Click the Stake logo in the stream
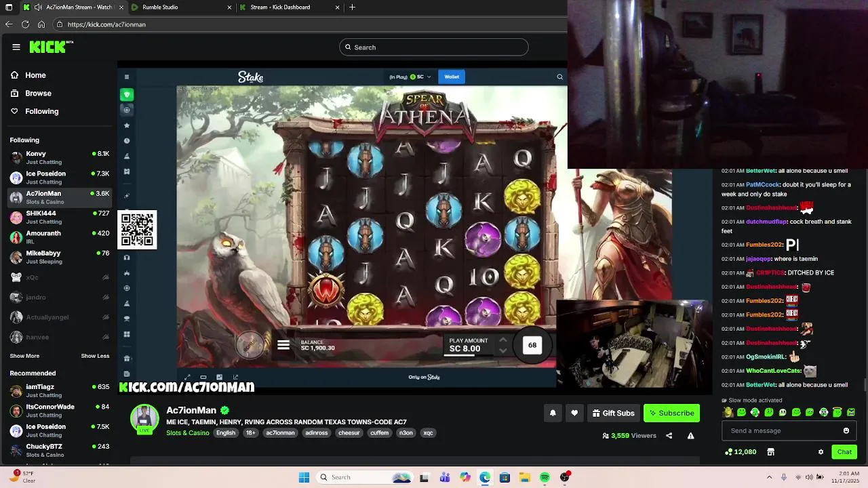Viewport: 868px width, 488px height. click(250, 77)
